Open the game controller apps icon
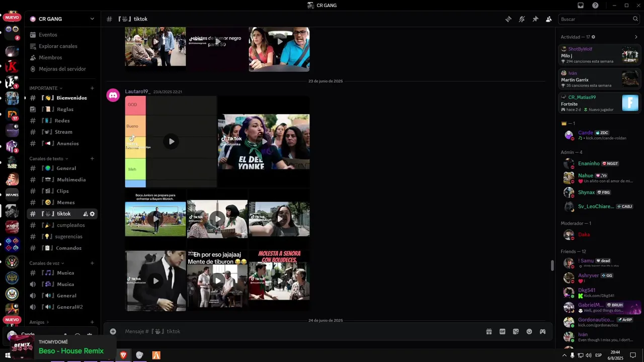The width and height of the screenshot is (644, 362). click(x=543, y=331)
